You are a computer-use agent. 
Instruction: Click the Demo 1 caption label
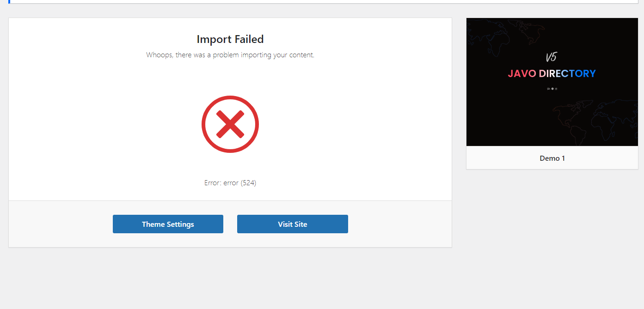click(552, 158)
